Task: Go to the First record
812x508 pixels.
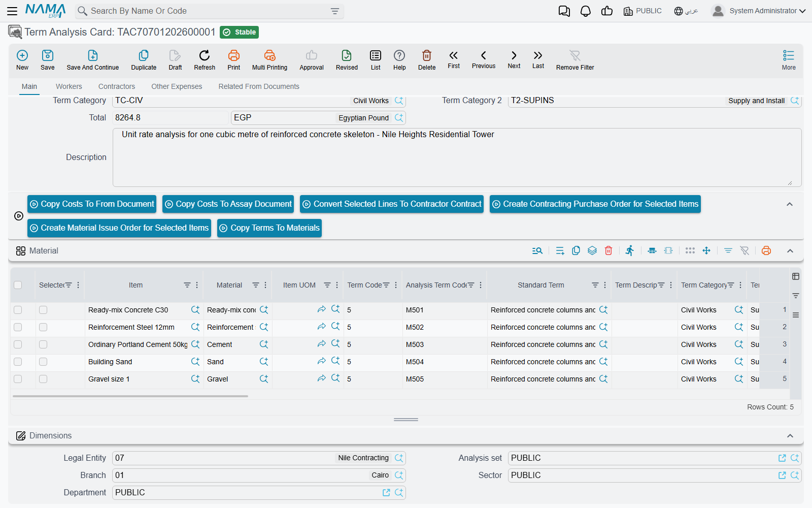Action: [454, 59]
